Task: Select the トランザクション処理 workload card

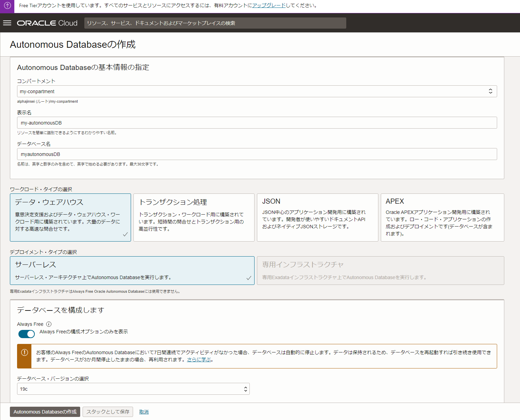Action: pyautogui.click(x=194, y=218)
